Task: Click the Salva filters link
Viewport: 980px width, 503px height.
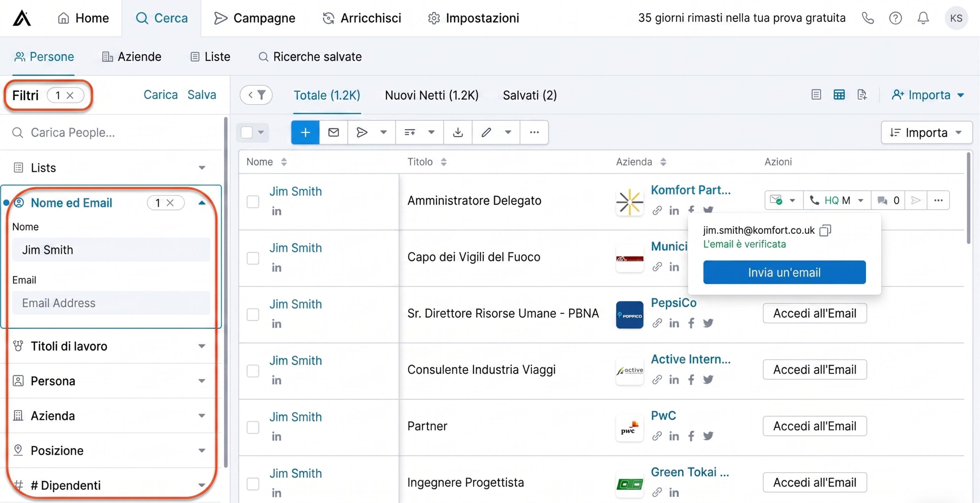Action: pos(202,95)
